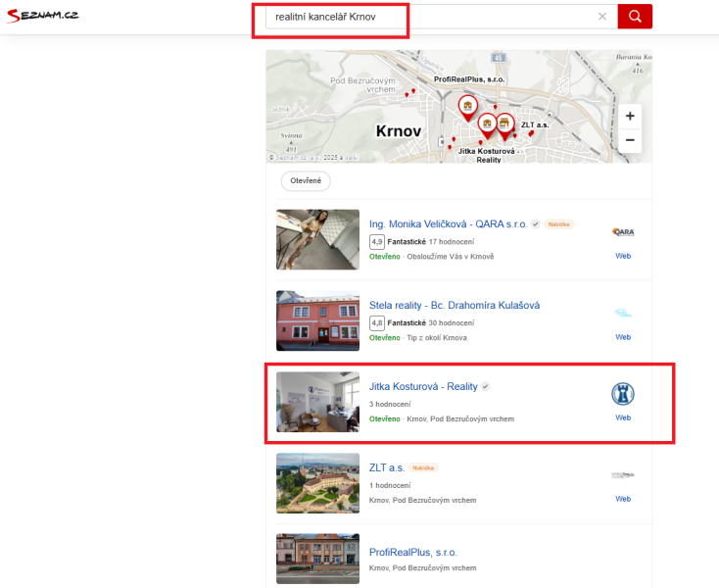Click the 3 hodnocení text
The image size is (719, 588).
click(x=390, y=404)
